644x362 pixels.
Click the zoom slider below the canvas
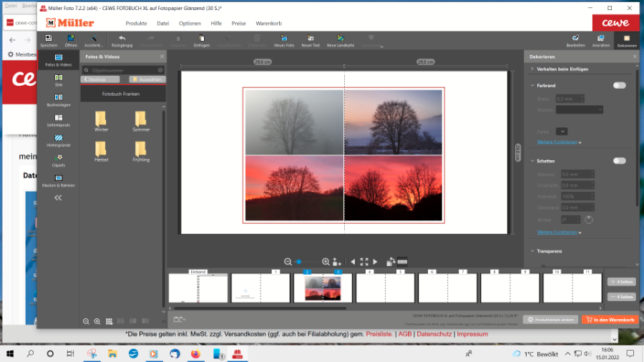click(x=306, y=262)
